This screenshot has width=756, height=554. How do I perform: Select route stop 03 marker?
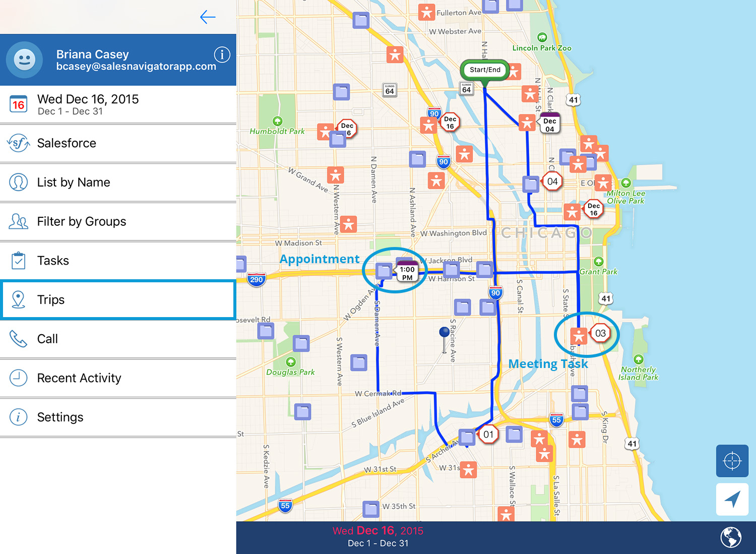[x=600, y=333]
